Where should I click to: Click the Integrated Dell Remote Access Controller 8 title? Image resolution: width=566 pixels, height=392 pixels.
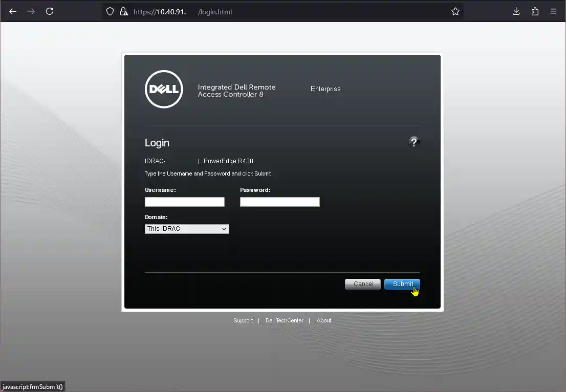pos(237,91)
